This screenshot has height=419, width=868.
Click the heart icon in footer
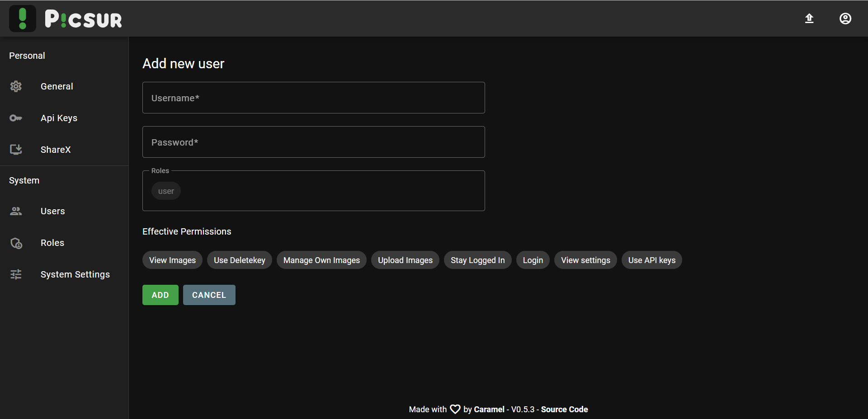coord(455,410)
